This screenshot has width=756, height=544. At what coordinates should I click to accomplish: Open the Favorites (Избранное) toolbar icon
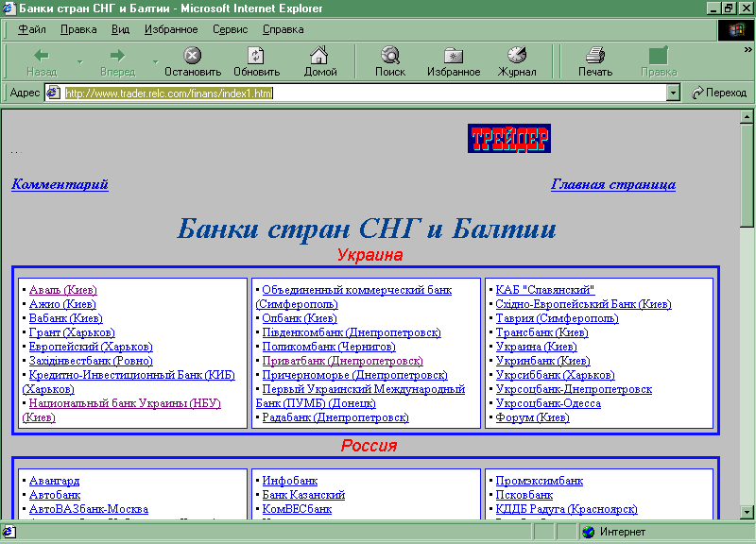(x=454, y=56)
